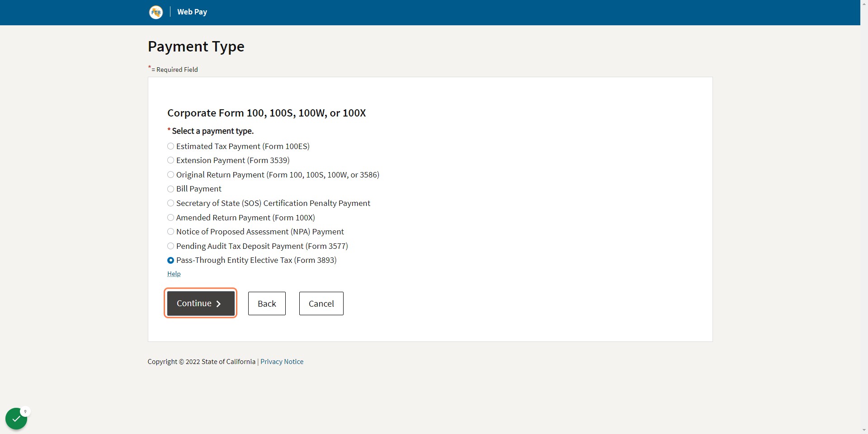Click the green checkmark badge icon
The height and width of the screenshot is (434, 868).
(16, 419)
